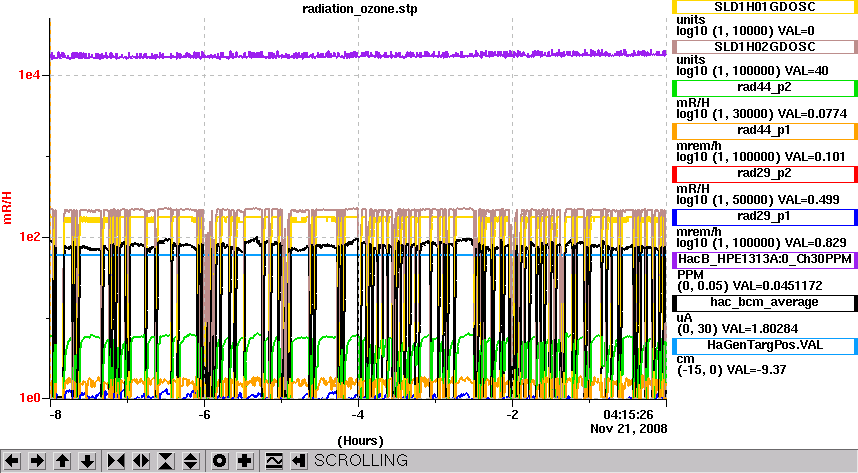Screen dimensions: 858x473
Task: Click the auto-scroll arrow icon beside SCROLLING
Action: point(298,461)
